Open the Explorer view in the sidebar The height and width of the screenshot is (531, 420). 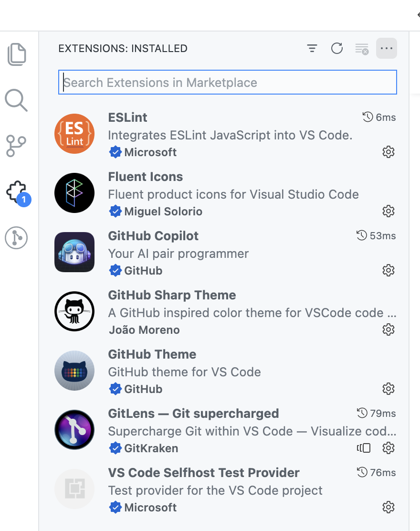point(16,54)
